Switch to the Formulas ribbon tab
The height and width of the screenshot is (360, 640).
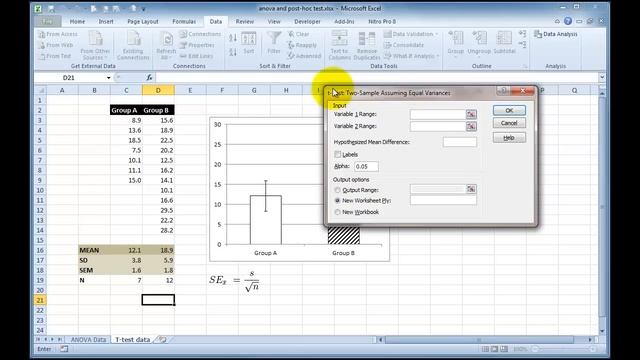(184, 22)
